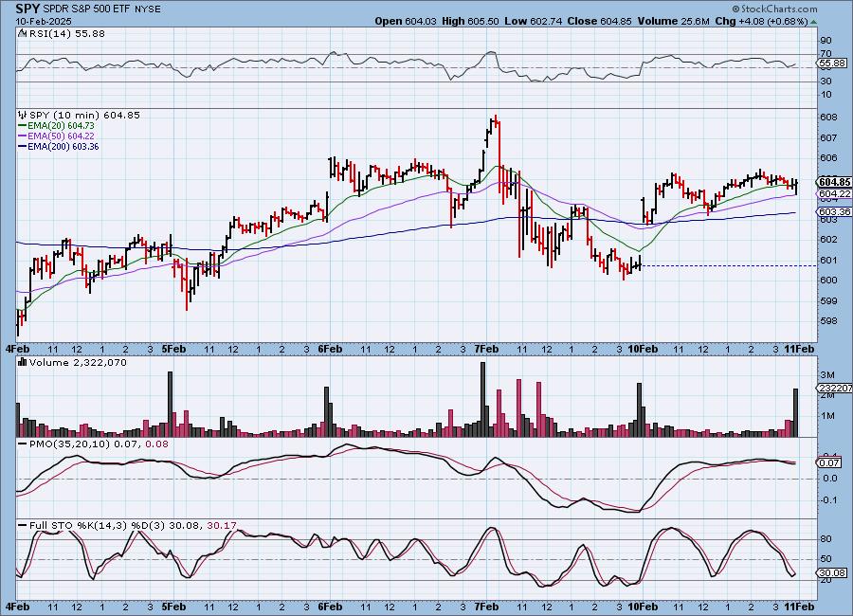The width and height of the screenshot is (853, 616).
Task: Click the bold 604.85 price tag on axis
Action: [834, 182]
